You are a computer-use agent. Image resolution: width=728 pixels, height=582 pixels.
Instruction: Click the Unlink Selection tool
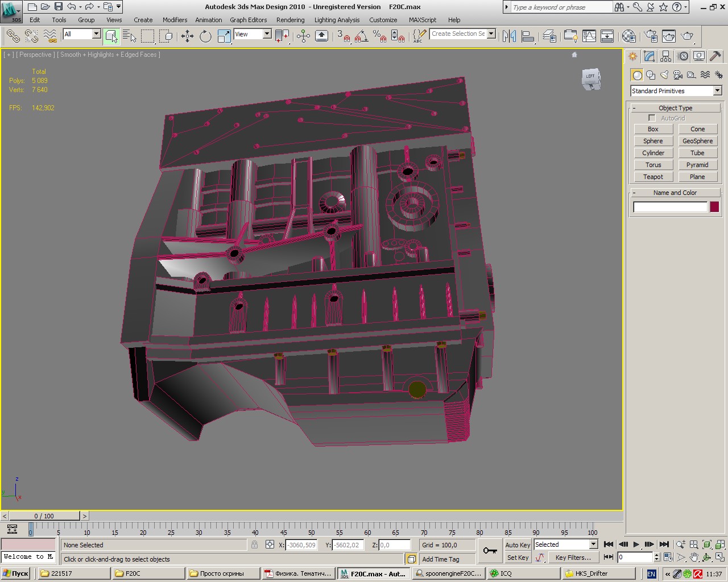click(31, 36)
